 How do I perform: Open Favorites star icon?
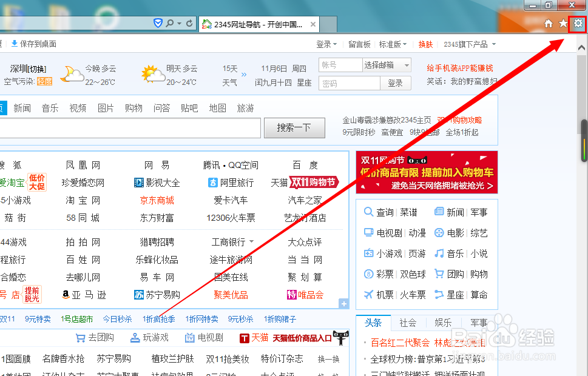(x=563, y=24)
